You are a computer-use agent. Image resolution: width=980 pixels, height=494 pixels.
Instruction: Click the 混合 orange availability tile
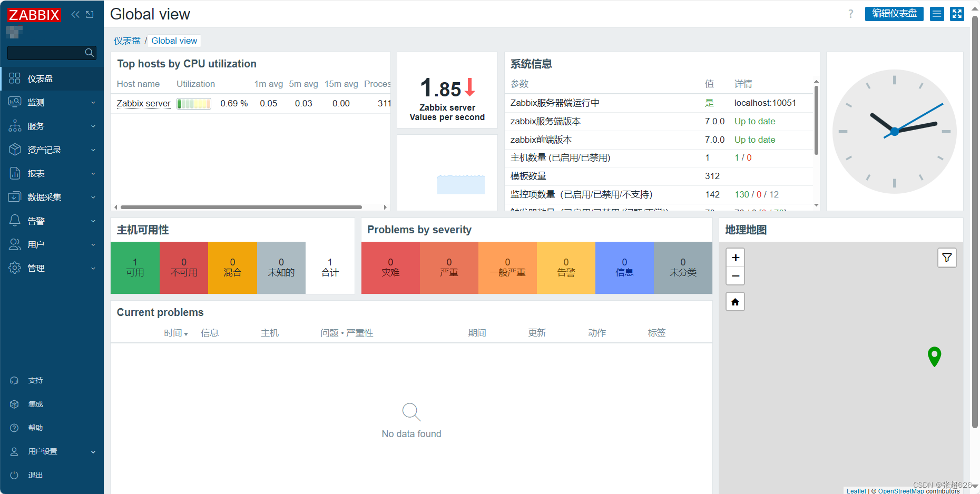coord(232,268)
